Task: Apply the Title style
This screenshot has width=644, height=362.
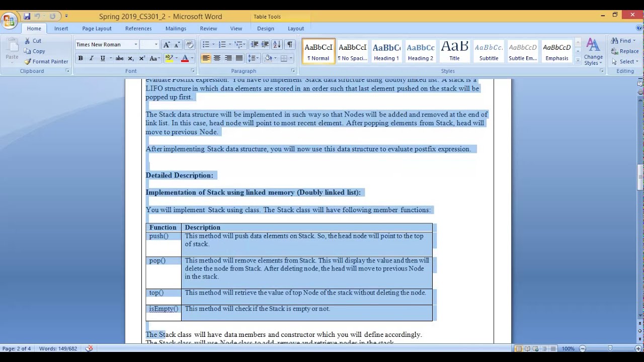Action: [454, 52]
